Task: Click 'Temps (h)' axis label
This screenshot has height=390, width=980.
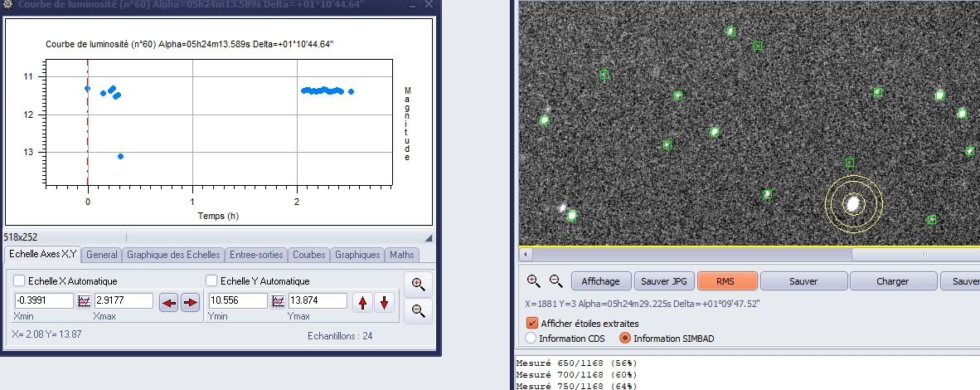Action: coord(218,216)
